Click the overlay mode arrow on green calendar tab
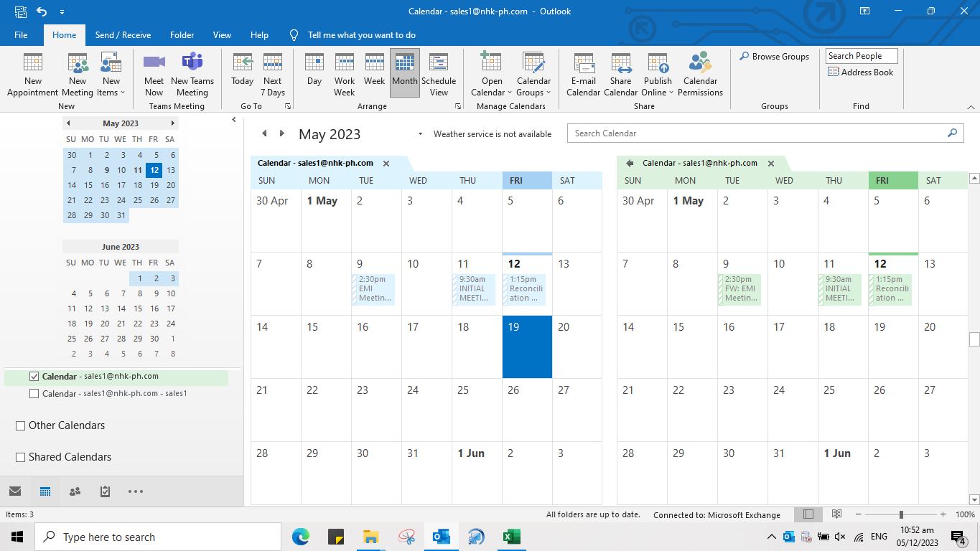 coord(630,164)
